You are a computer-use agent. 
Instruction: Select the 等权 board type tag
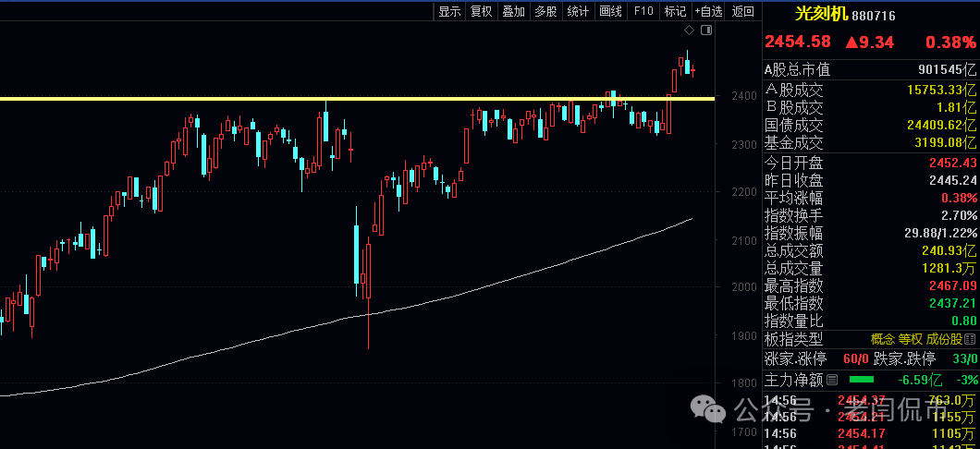pos(911,340)
